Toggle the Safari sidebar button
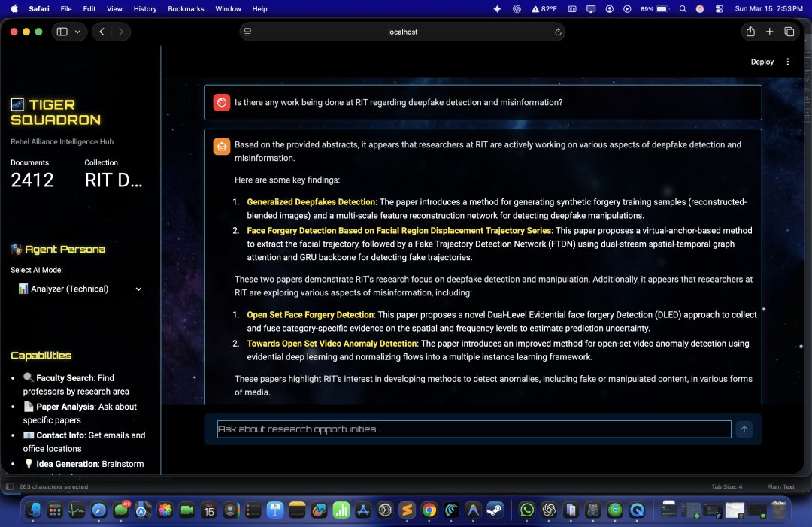The width and height of the screenshot is (812, 527). click(62, 32)
